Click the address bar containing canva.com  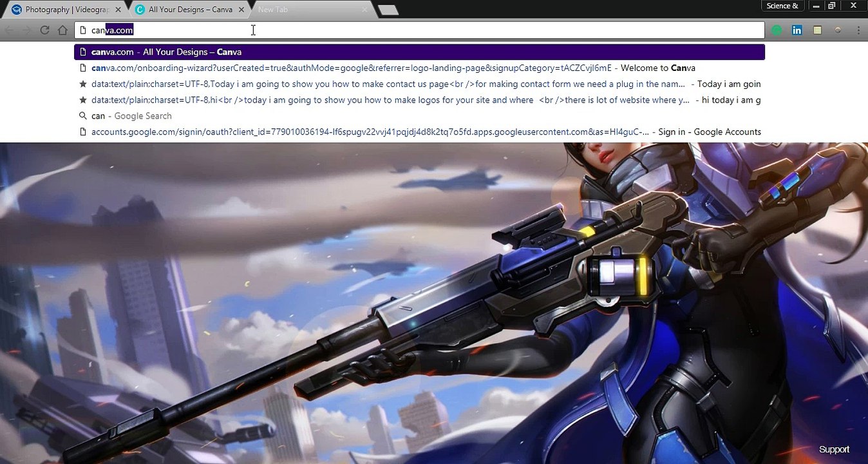coord(419,30)
